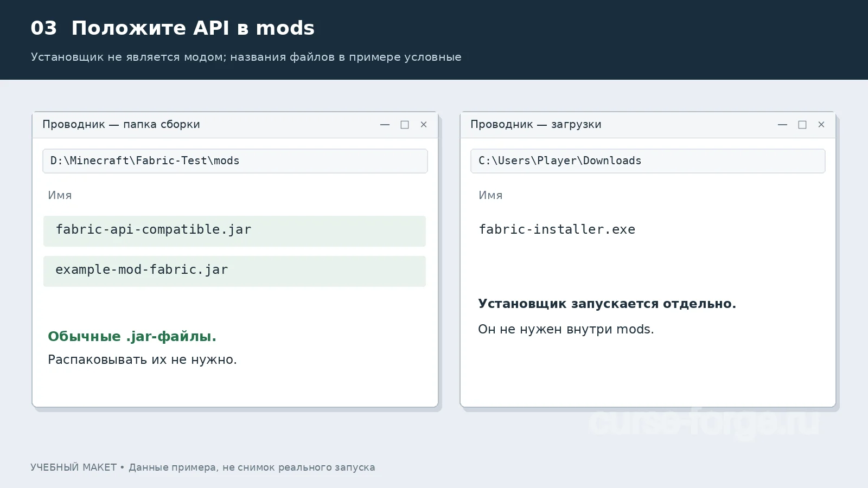This screenshot has height=488, width=868.
Task: Click the '03 Положите API в mods' heading
Action: [x=173, y=28]
